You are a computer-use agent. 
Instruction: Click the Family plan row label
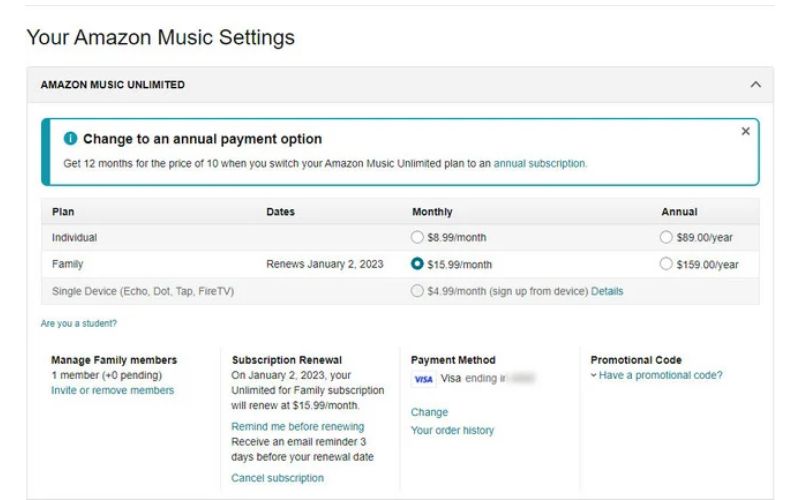point(67,265)
